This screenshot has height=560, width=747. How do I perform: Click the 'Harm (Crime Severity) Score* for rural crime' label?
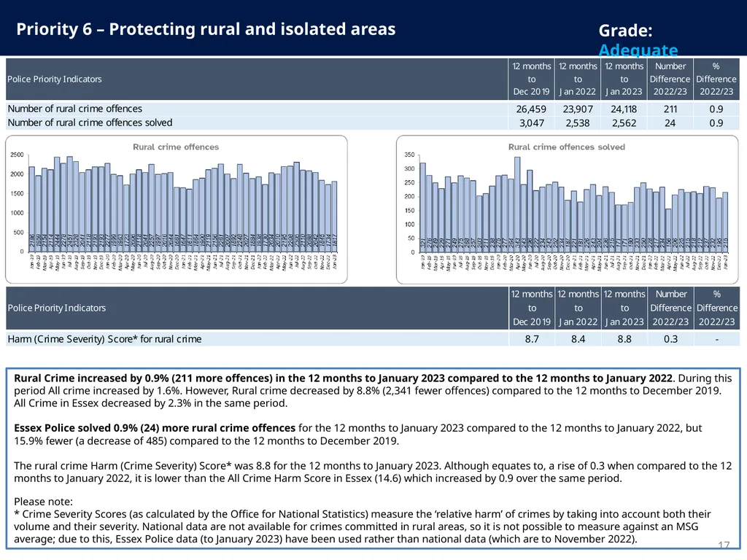click(104, 339)
